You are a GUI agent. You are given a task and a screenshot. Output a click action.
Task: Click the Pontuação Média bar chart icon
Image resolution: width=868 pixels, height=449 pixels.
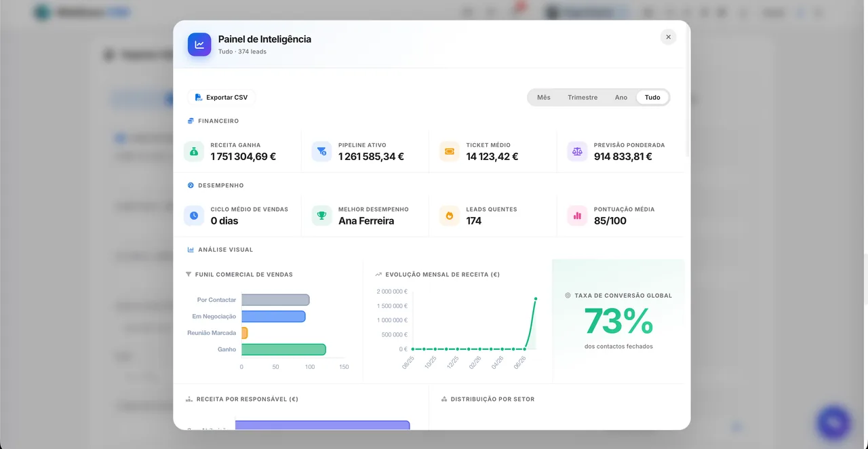point(577,216)
